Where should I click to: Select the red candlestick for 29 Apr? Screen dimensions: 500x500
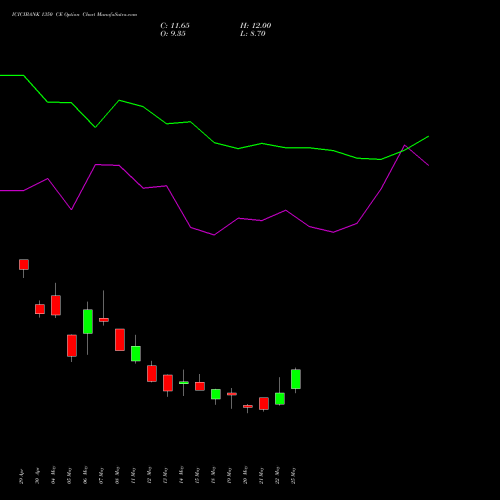[24, 264]
